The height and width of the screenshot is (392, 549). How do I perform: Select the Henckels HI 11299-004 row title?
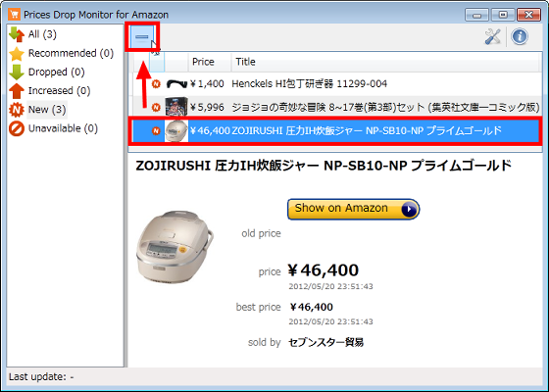[x=310, y=84]
